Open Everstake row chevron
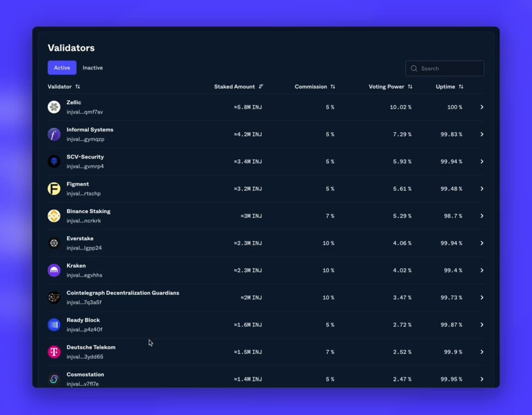 pyautogui.click(x=482, y=243)
